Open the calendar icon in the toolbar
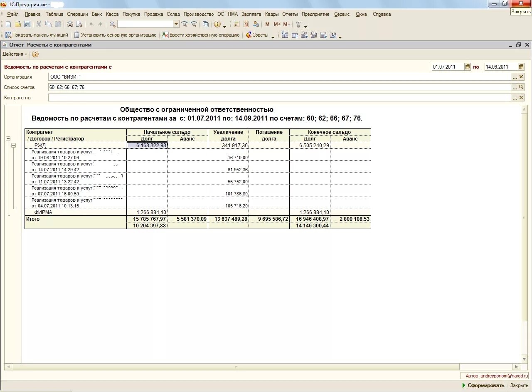532x392 pixels. click(x=246, y=24)
